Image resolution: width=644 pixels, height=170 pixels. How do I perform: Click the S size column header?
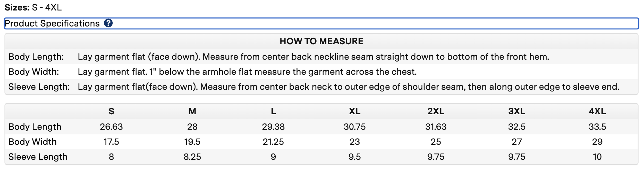click(111, 111)
